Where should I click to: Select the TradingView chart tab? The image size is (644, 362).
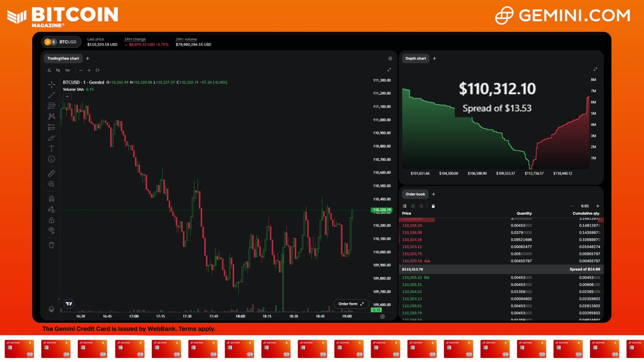point(63,58)
